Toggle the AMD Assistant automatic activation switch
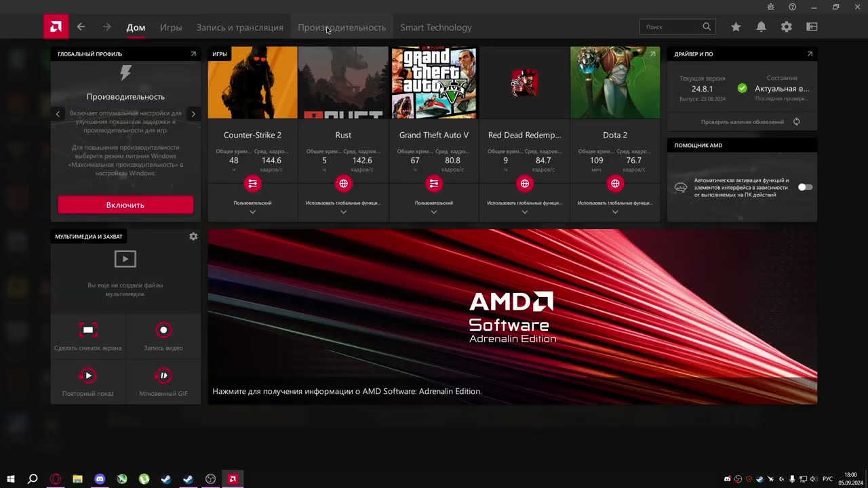 805,187
